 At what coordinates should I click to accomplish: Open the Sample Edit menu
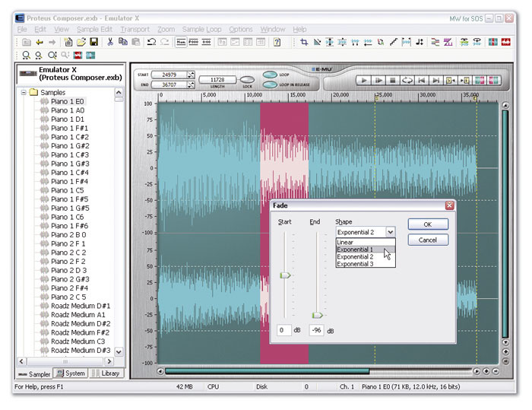93,29
